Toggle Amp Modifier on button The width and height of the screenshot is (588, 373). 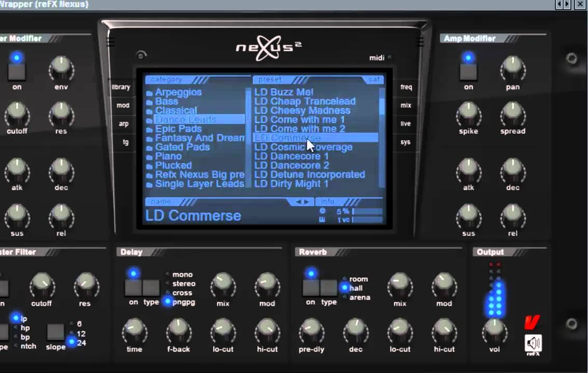coord(468,71)
